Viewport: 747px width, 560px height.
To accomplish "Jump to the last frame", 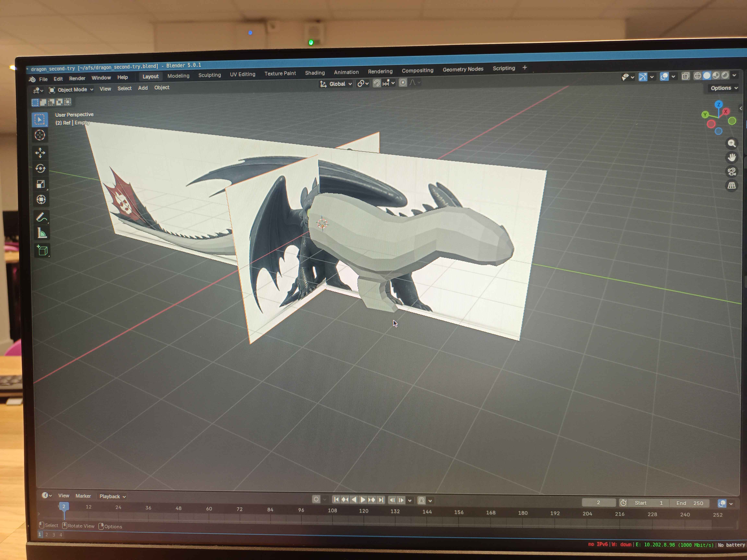I will click(381, 500).
